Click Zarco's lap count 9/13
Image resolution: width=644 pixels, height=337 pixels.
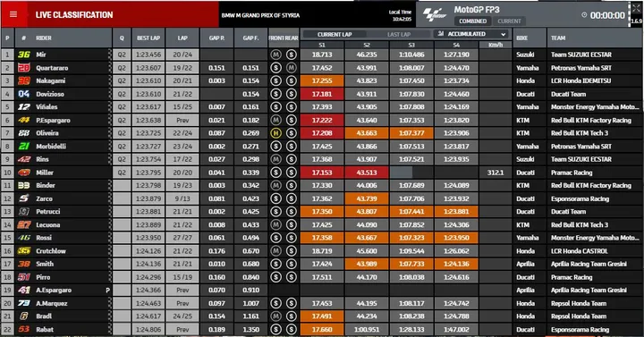tap(182, 198)
